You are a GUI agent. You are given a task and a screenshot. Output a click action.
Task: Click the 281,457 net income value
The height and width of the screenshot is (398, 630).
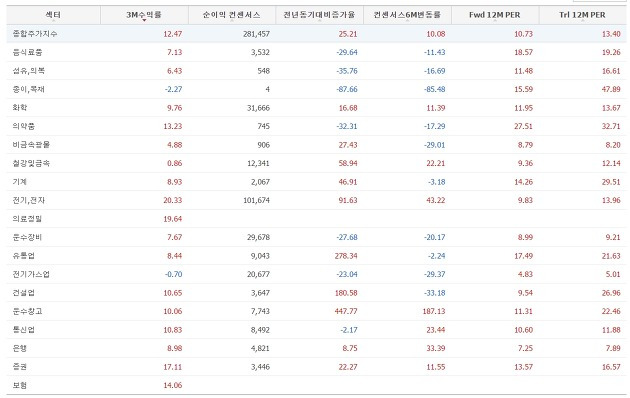256,34
